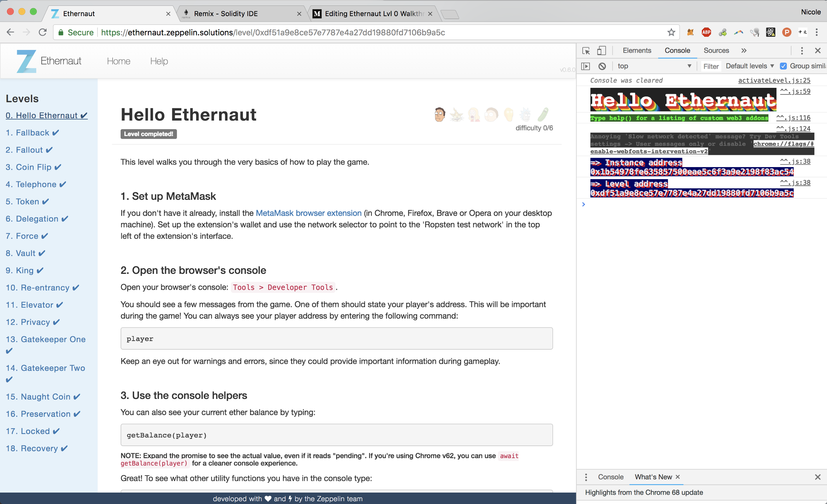Click the Help navigation link

159,61
